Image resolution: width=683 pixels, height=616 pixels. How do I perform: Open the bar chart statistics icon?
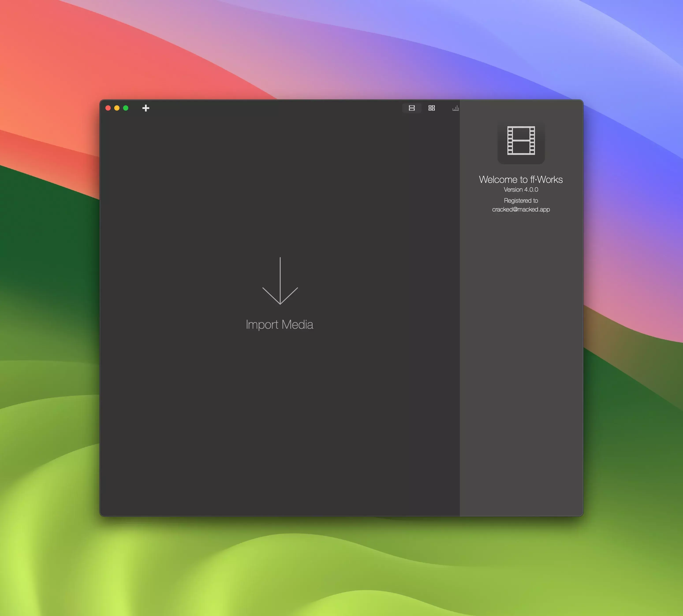pyautogui.click(x=455, y=108)
